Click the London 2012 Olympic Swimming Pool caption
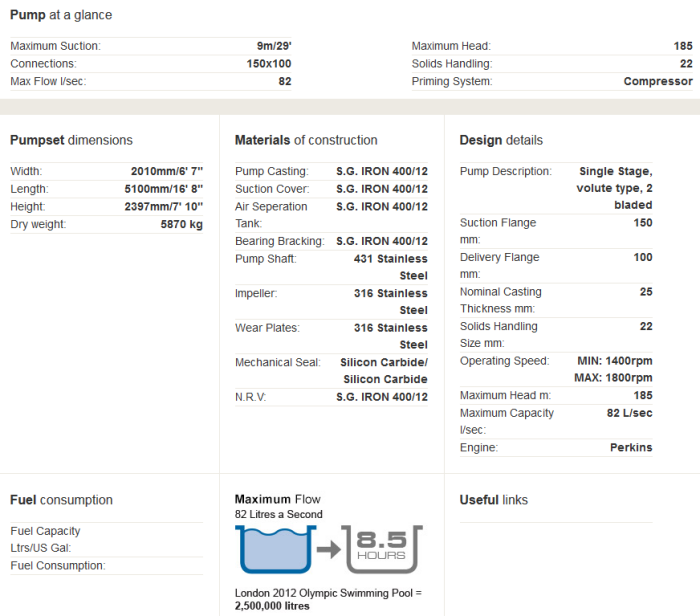 pyautogui.click(x=328, y=593)
